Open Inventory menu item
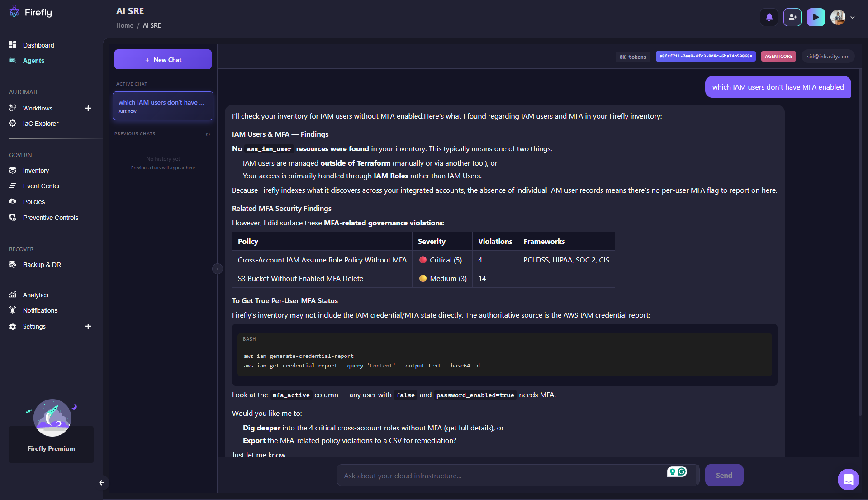Image resolution: width=868 pixels, height=500 pixels. 36,171
